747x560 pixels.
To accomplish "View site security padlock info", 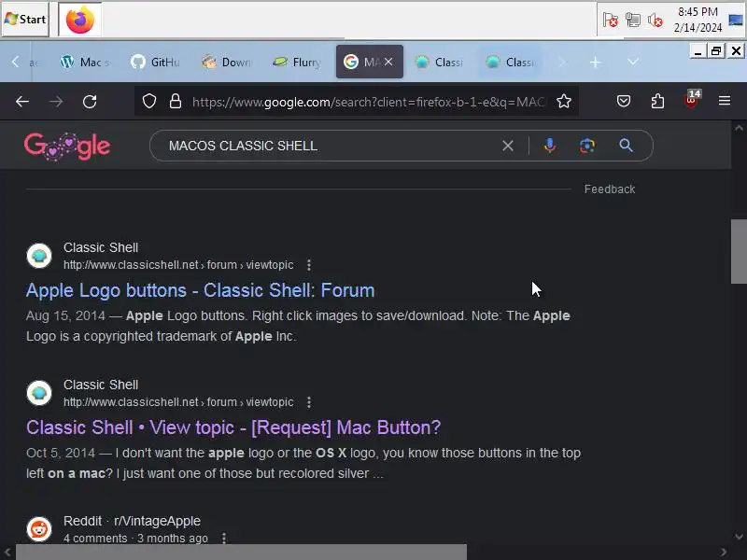I will (x=176, y=101).
